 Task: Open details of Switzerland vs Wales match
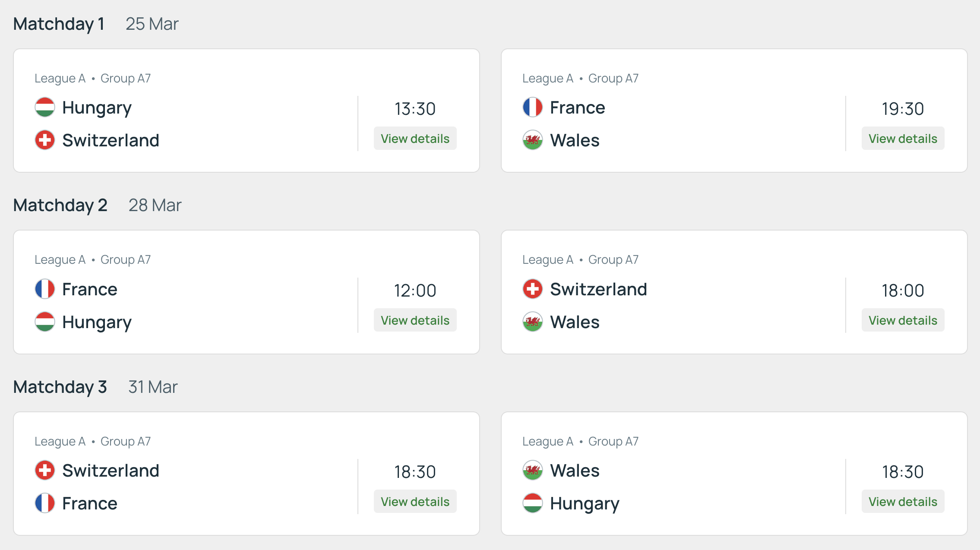coord(903,320)
